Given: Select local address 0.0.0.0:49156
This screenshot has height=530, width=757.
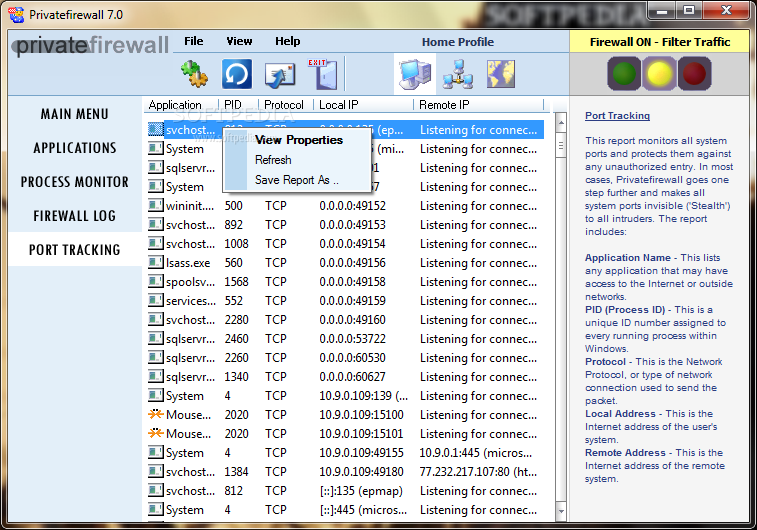Looking at the screenshot, I should [x=352, y=263].
